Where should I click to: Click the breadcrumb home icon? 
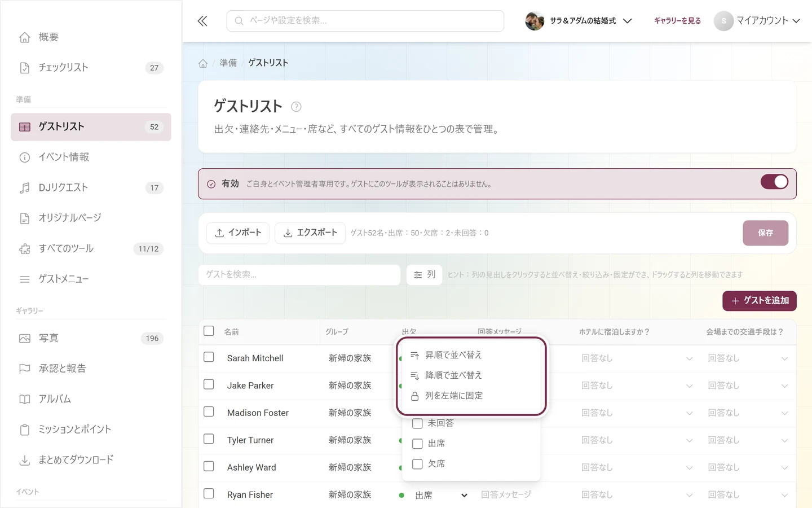203,63
